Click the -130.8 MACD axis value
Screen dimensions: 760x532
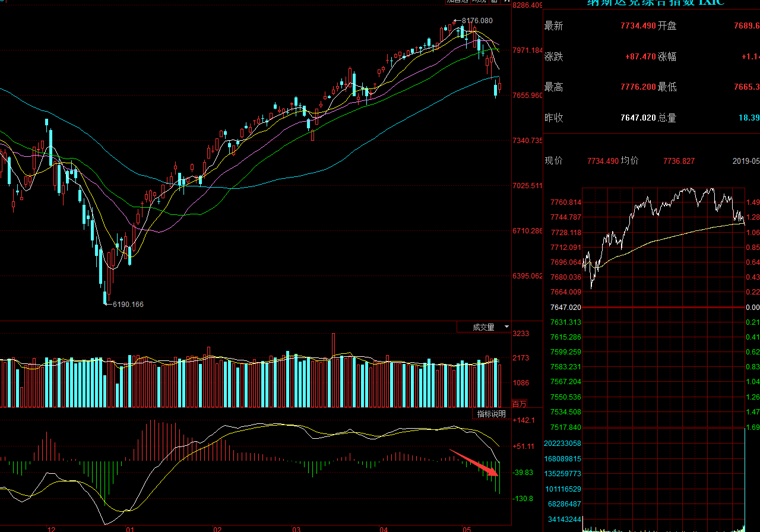point(524,499)
